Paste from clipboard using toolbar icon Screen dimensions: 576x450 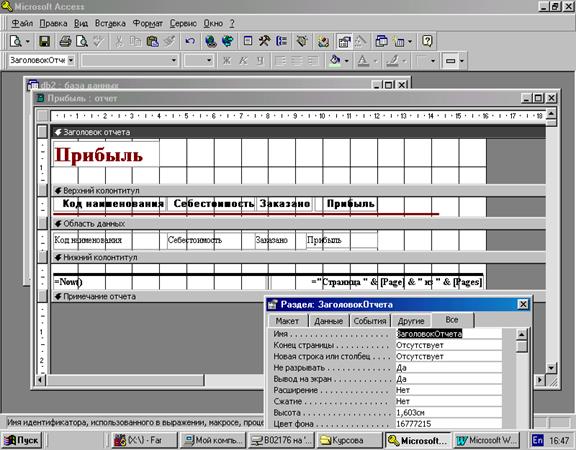click(x=152, y=41)
